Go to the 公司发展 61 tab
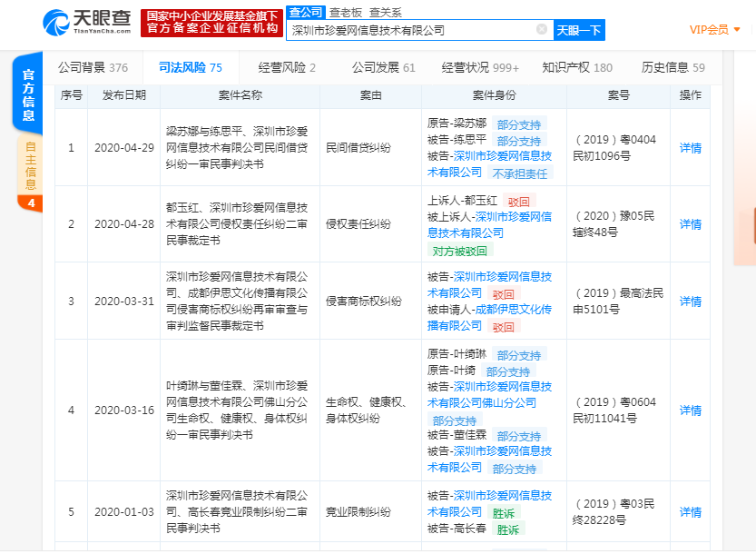Screen dimensions: 756x554 pyautogui.click(x=383, y=67)
